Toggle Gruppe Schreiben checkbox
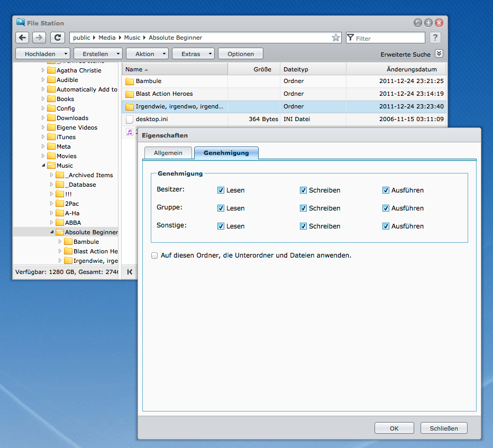This screenshot has width=493, height=448. (x=303, y=208)
